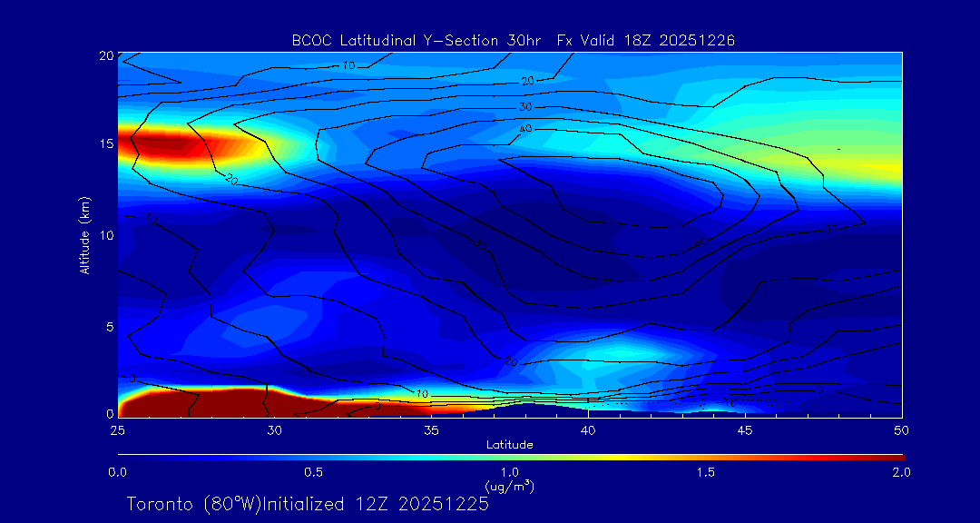
Task: Click the altitude tick label '5'
Action: [x=110, y=326]
